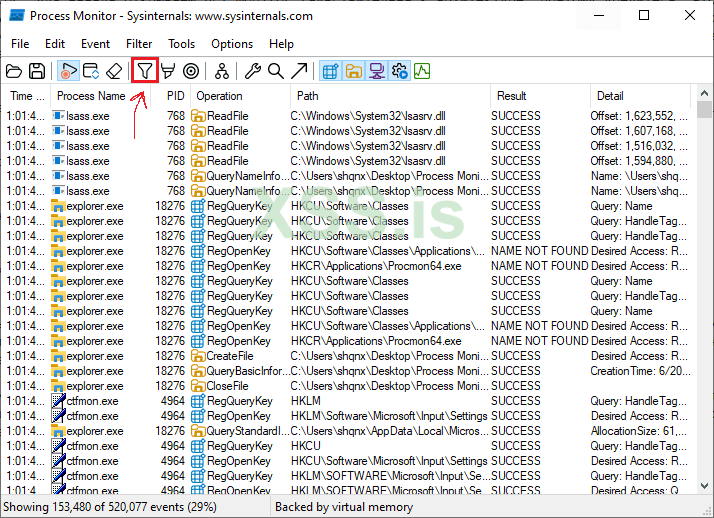Select 'CreationTime: 6/20...' detail cell
Image resolution: width=714 pixels, height=518 pixels.
pos(641,371)
